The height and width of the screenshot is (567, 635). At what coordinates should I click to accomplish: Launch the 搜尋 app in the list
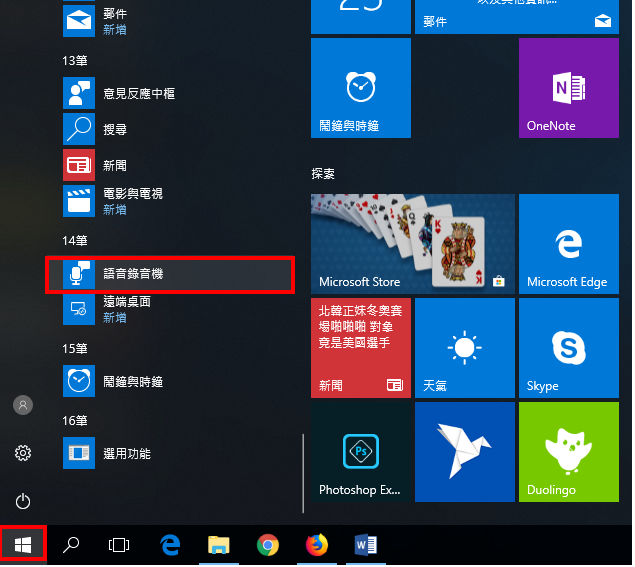(172, 129)
